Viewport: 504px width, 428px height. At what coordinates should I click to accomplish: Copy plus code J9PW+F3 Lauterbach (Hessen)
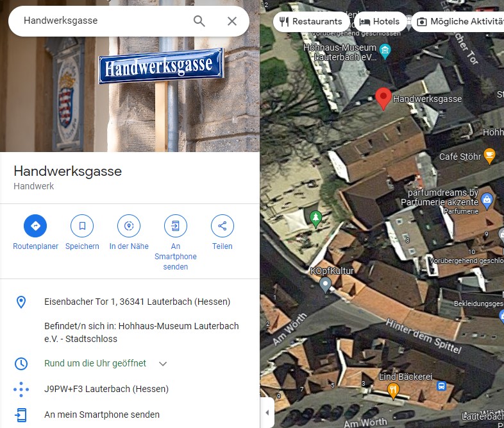pos(106,389)
